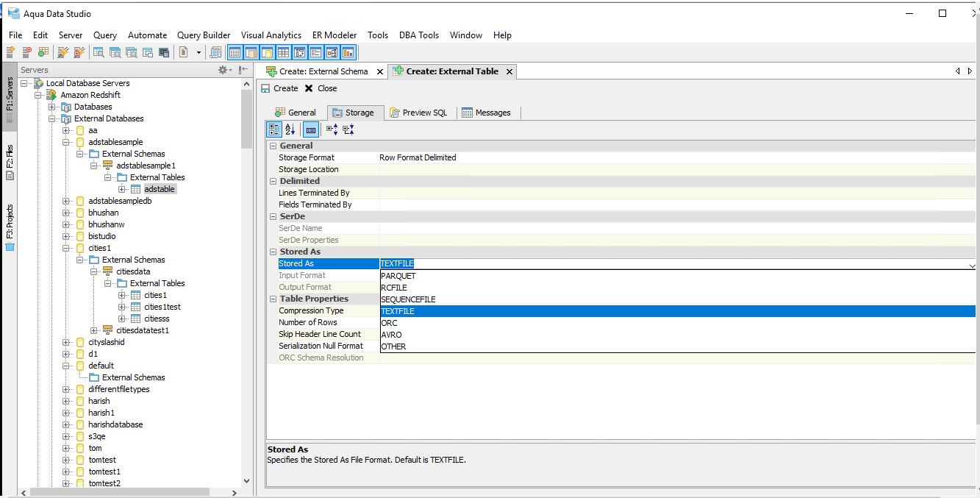980x498 pixels.
Task: Click the floppy disk Create icon
Action: point(265,88)
